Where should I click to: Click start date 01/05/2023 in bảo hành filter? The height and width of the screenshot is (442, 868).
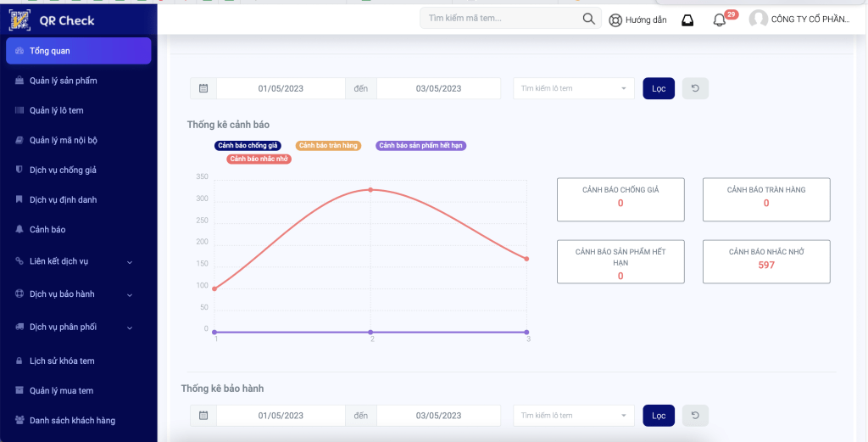click(281, 416)
